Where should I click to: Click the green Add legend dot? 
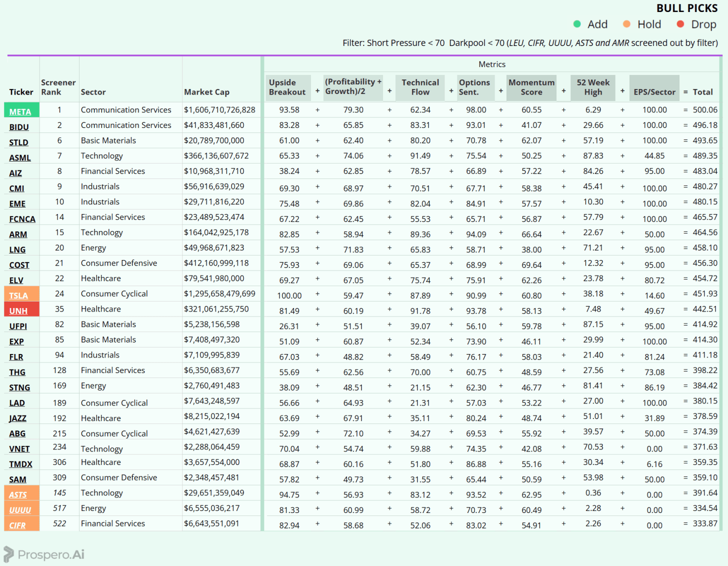[577, 24]
